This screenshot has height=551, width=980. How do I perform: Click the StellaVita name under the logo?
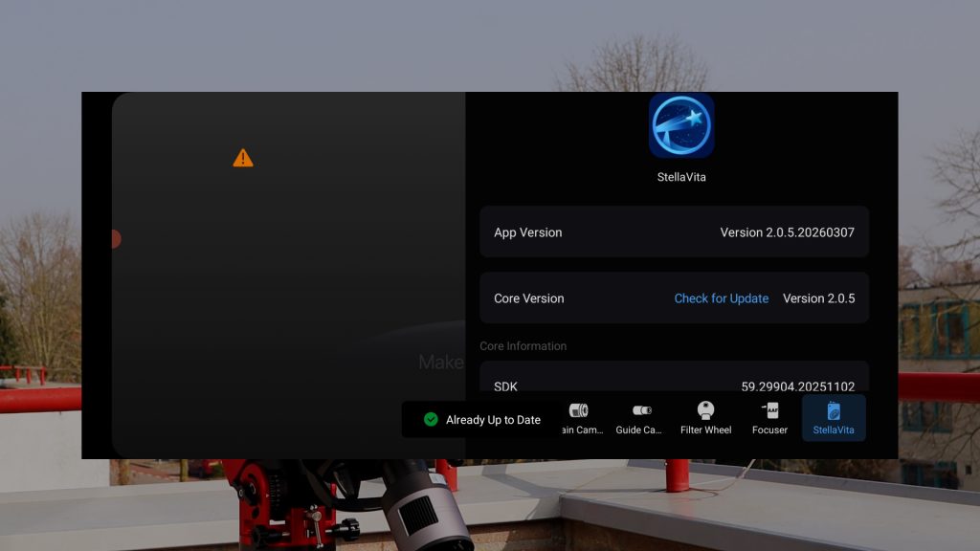[x=681, y=177]
